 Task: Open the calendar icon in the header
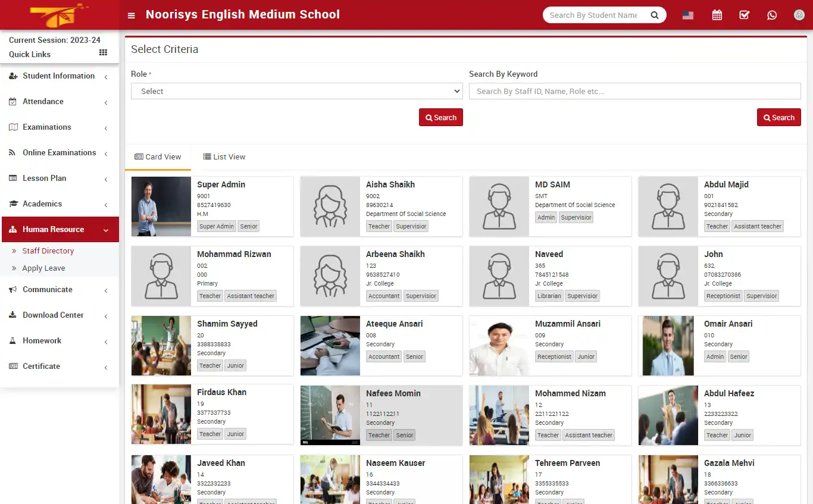tap(717, 14)
